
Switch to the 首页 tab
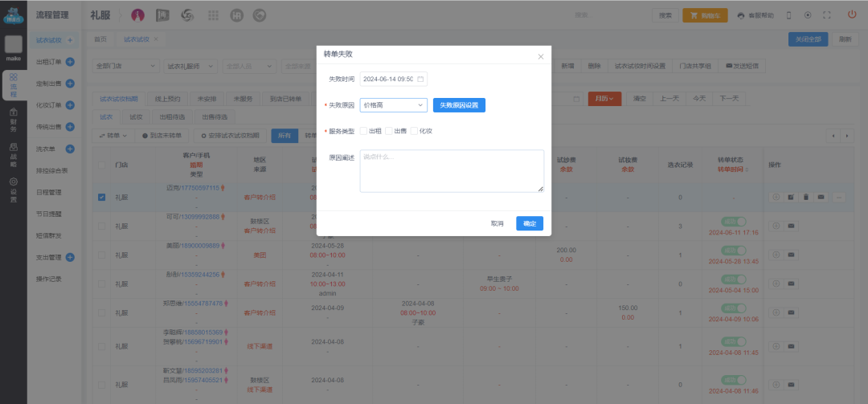pos(100,39)
